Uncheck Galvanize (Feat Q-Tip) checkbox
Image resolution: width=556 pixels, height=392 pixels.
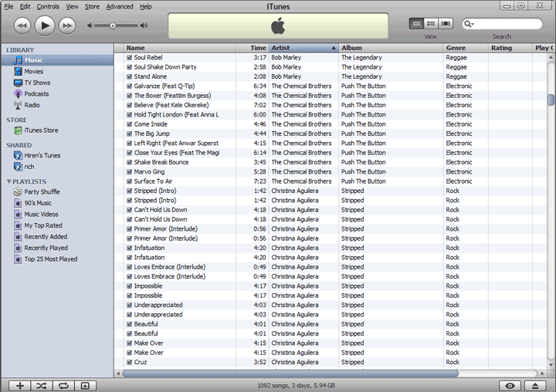130,86
